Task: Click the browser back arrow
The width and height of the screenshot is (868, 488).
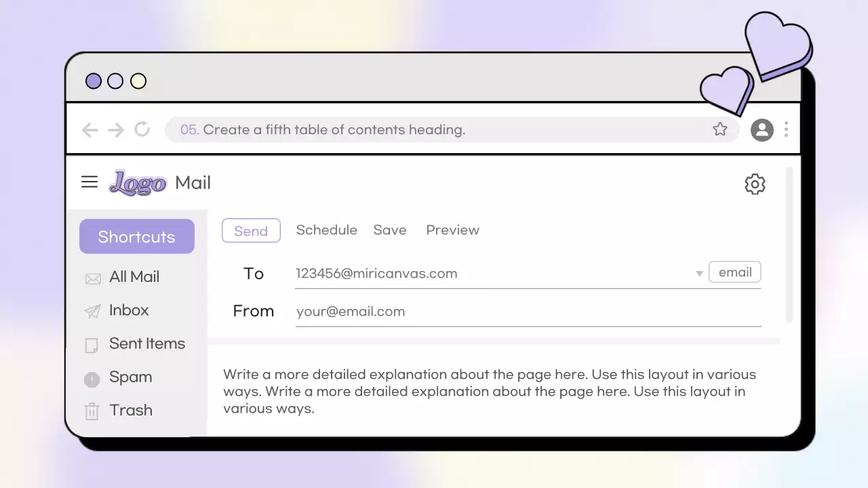Action: 90,129
